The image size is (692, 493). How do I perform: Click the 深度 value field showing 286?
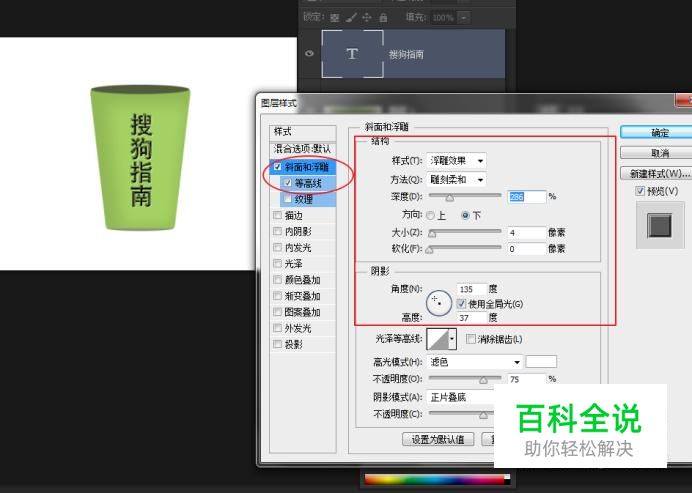[527, 196]
